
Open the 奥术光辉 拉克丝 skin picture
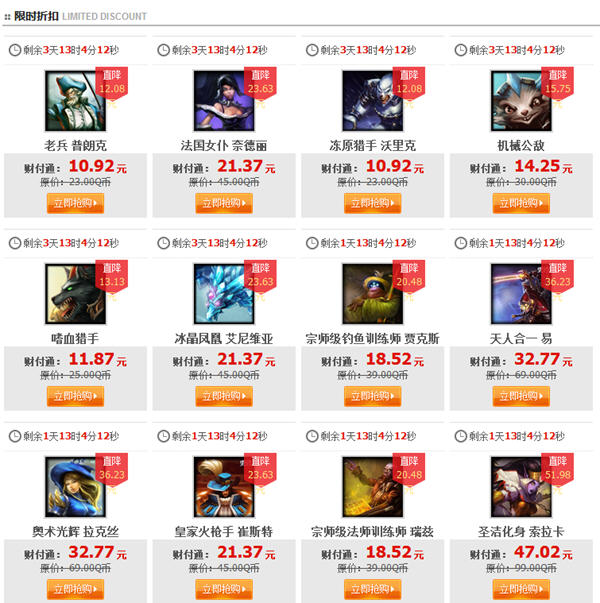coord(75,487)
